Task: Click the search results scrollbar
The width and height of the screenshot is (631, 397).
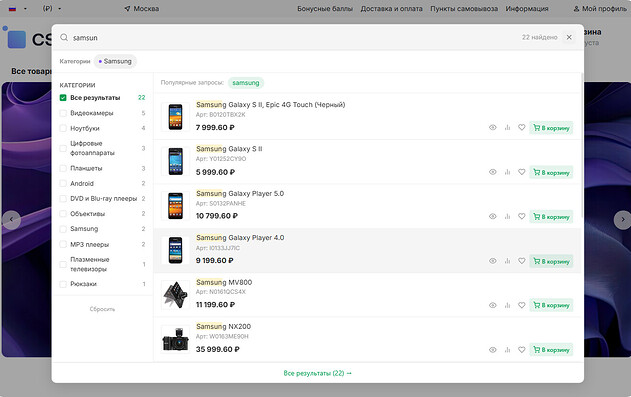Action: coord(582,145)
